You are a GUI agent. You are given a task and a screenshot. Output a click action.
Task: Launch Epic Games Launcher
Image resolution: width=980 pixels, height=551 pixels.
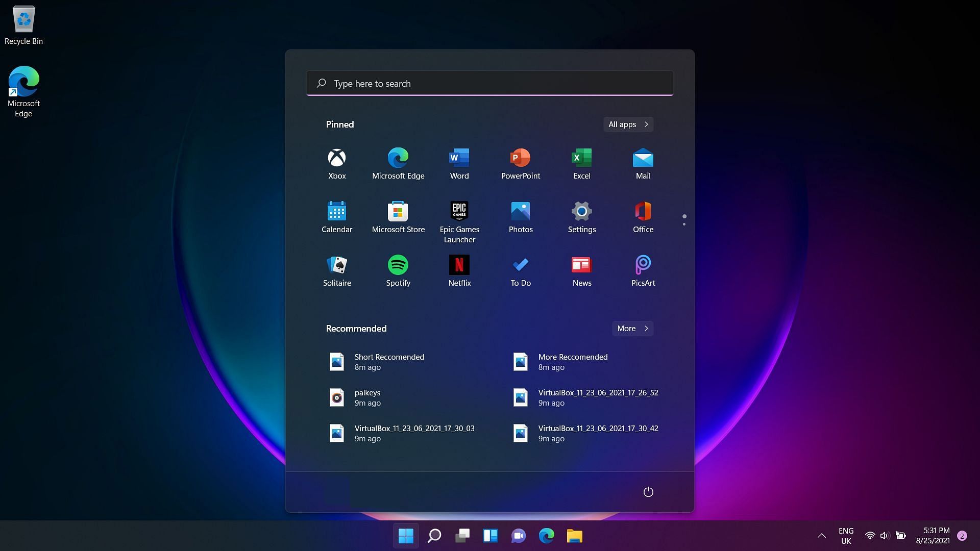click(460, 211)
